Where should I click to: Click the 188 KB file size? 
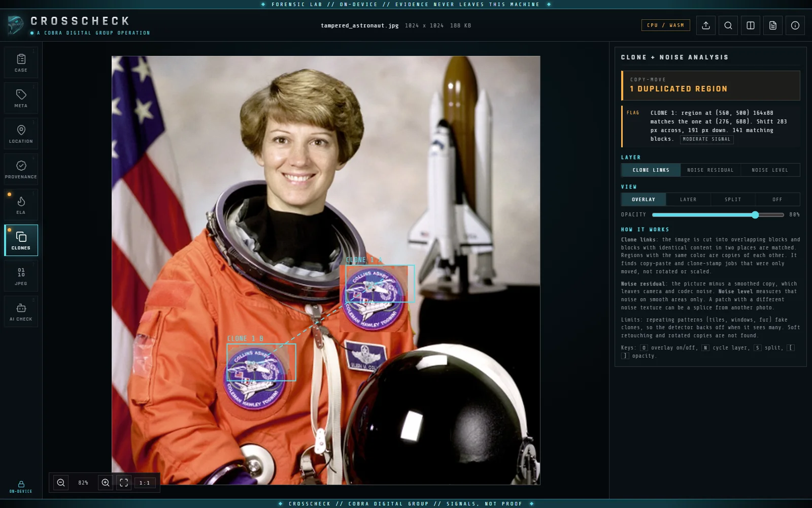tap(460, 25)
